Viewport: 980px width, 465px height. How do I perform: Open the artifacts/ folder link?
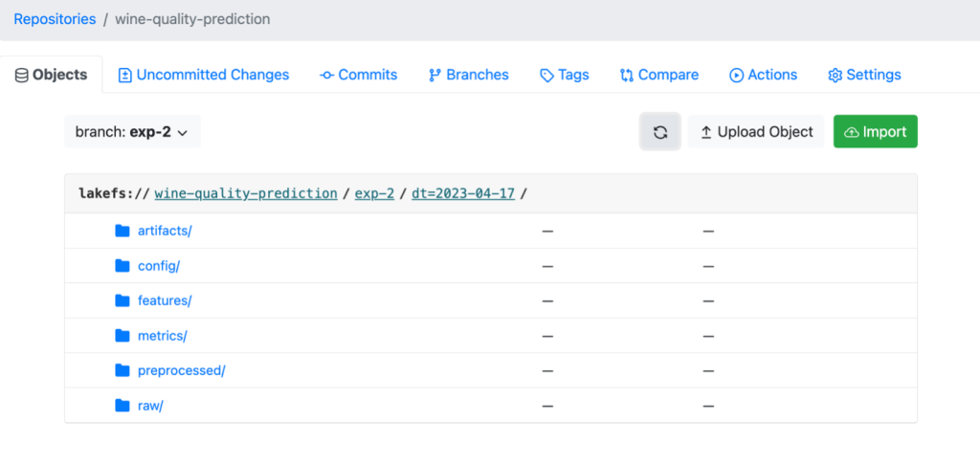pos(165,231)
